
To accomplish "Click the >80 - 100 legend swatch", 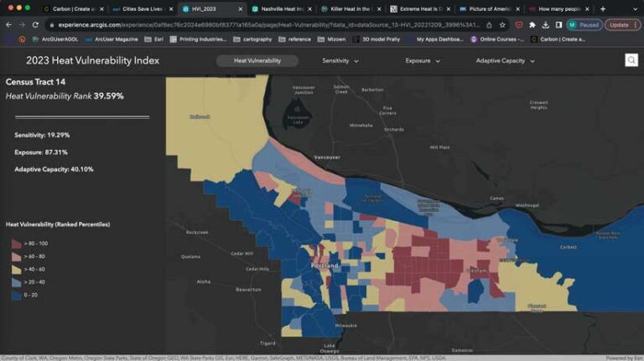I will tap(17, 244).
